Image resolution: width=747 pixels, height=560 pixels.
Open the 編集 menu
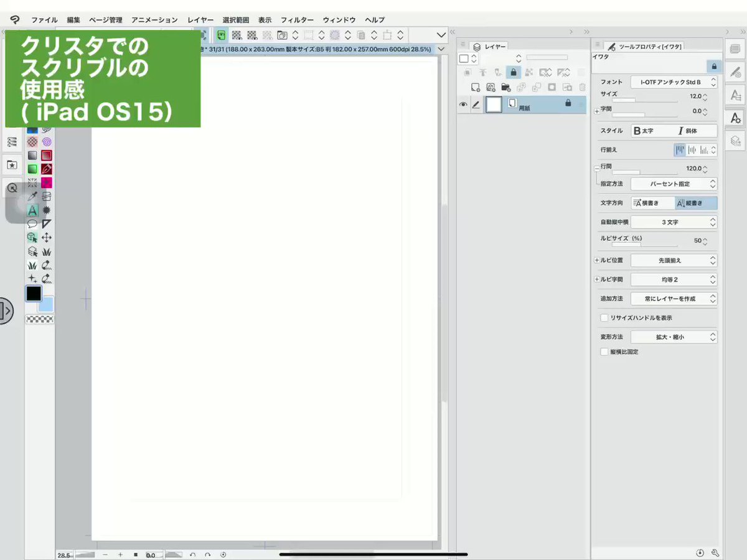coord(73,20)
